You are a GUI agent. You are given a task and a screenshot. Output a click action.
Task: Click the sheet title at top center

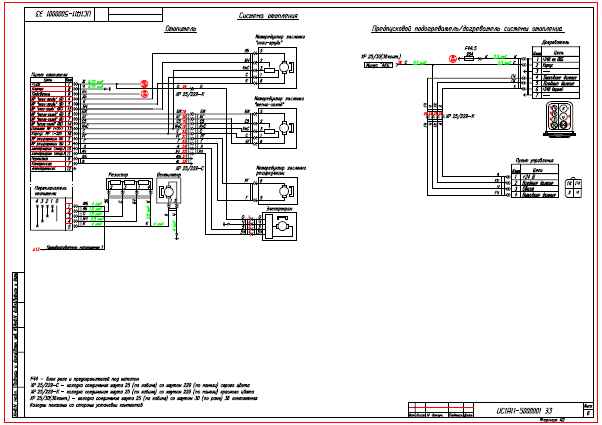coord(268,16)
